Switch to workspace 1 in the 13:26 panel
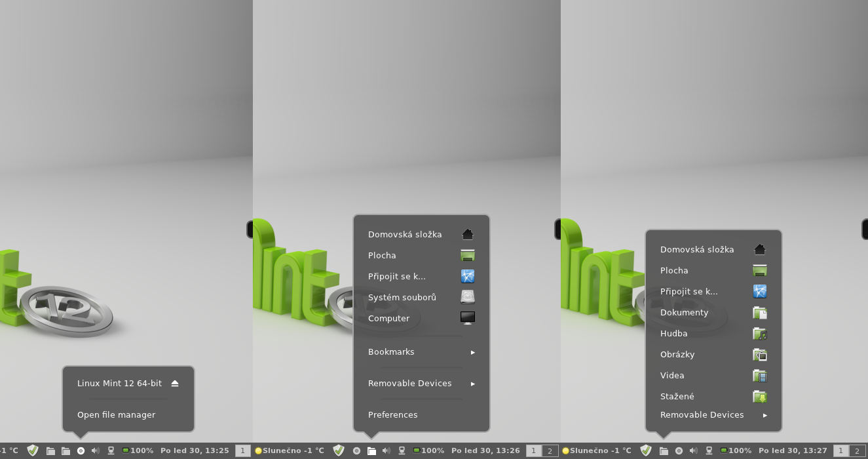868x459 pixels. click(534, 450)
